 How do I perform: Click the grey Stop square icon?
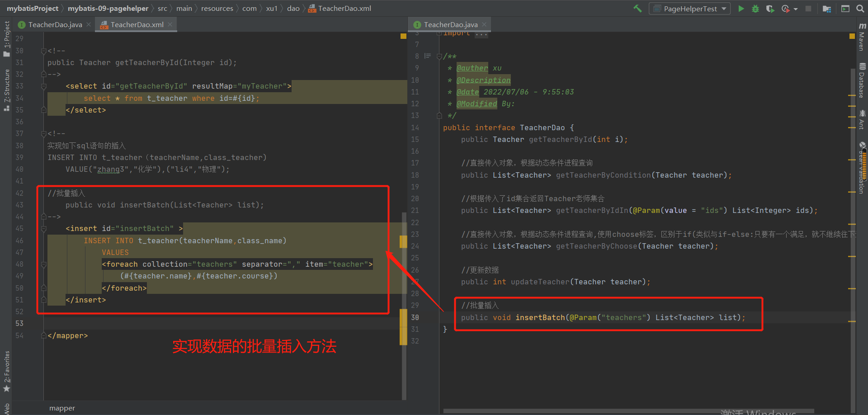tap(808, 9)
